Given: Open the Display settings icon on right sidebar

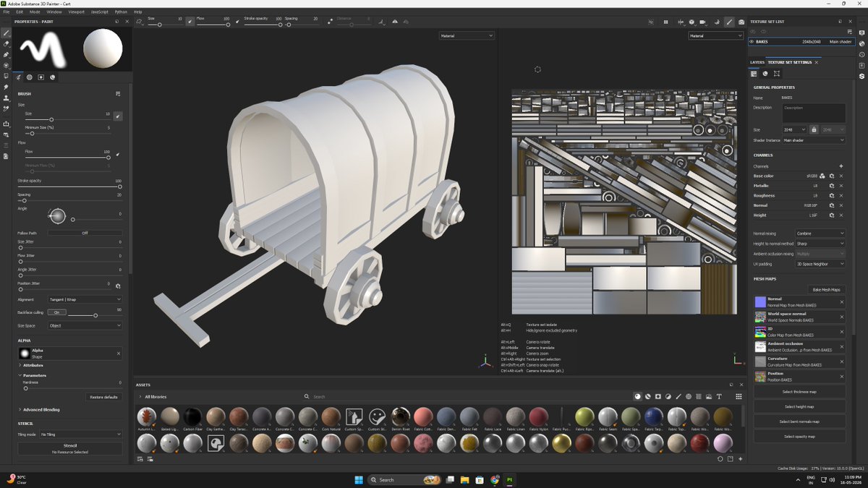Looking at the screenshot, I should pos(861,33).
